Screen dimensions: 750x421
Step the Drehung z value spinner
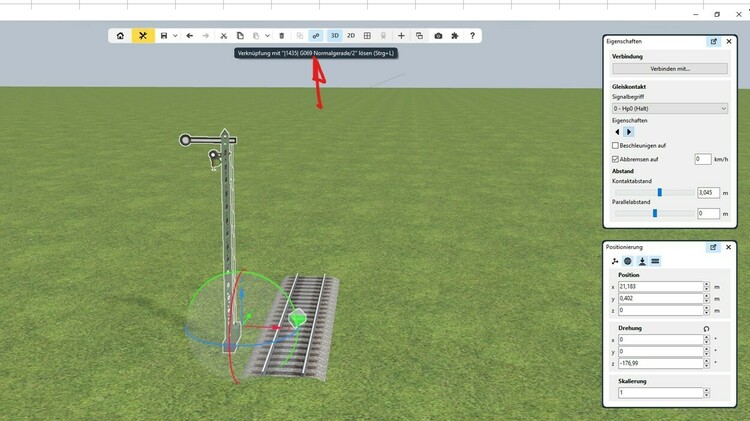point(706,364)
